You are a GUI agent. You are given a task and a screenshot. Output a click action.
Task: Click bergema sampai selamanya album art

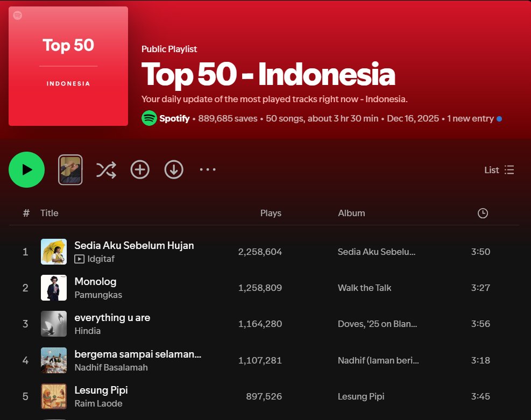point(53,360)
